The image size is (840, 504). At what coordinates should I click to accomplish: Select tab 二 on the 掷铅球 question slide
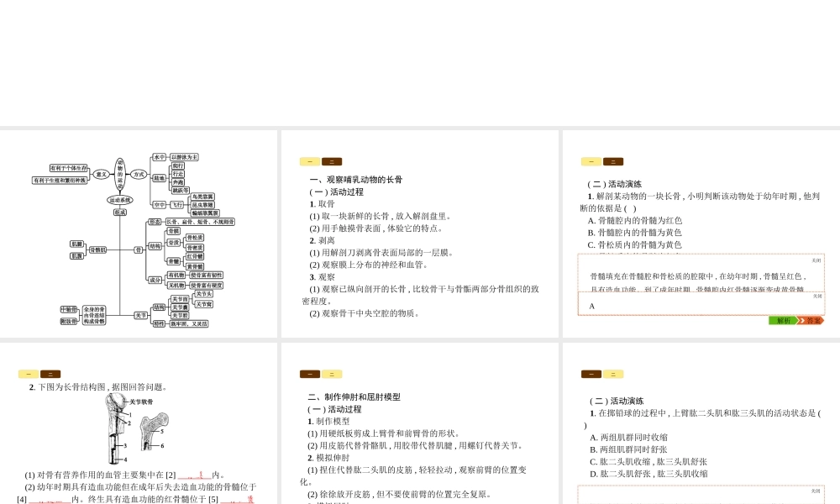pyautogui.click(x=613, y=375)
